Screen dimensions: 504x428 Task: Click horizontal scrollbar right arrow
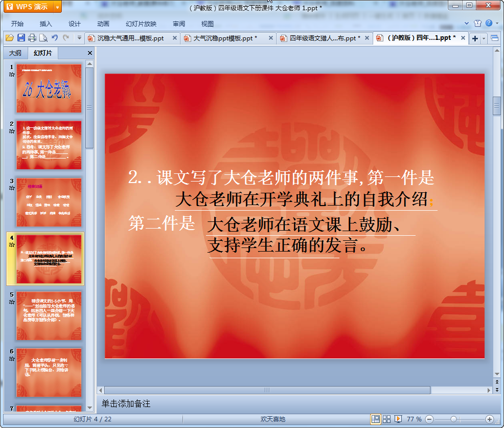(489, 390)
